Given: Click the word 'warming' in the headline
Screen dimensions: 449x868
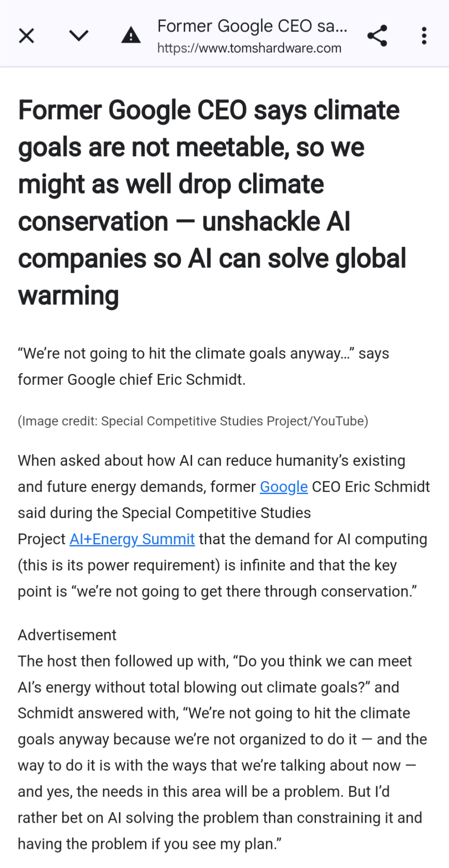Looking at the screenshot, I should (x=68, y=296).
